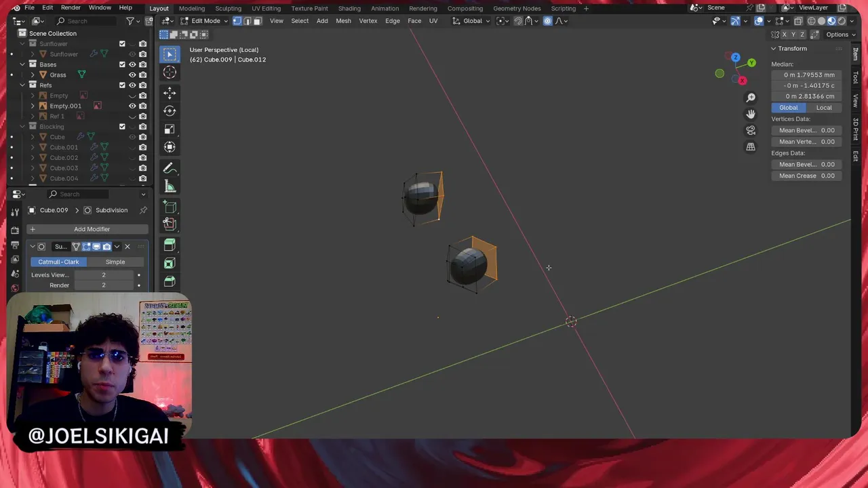
Task: Switch perspective/orthographic grid icon
Action: click(751, 146)
